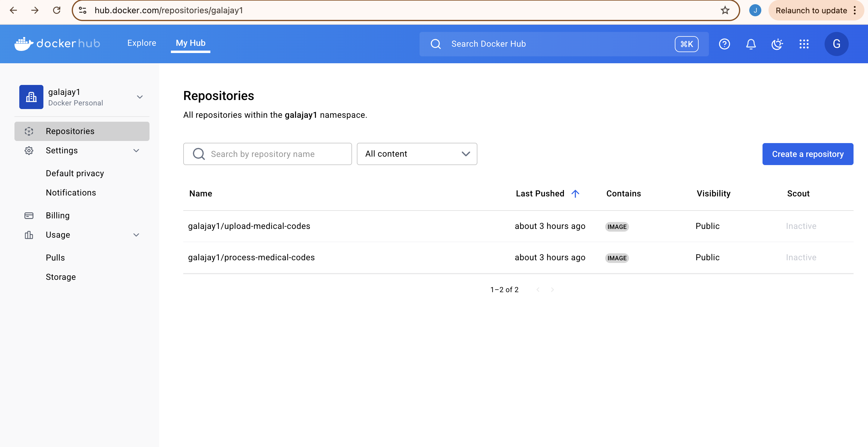This screenshot has width=868, height=447.
Task: Open the apps grid launcher icon
Action: (x=804, y=44)
